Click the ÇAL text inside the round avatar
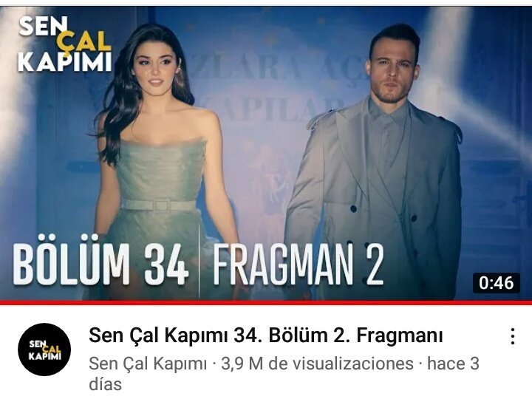The width and height of the screenshot is (532, 402). pos(52,350)
